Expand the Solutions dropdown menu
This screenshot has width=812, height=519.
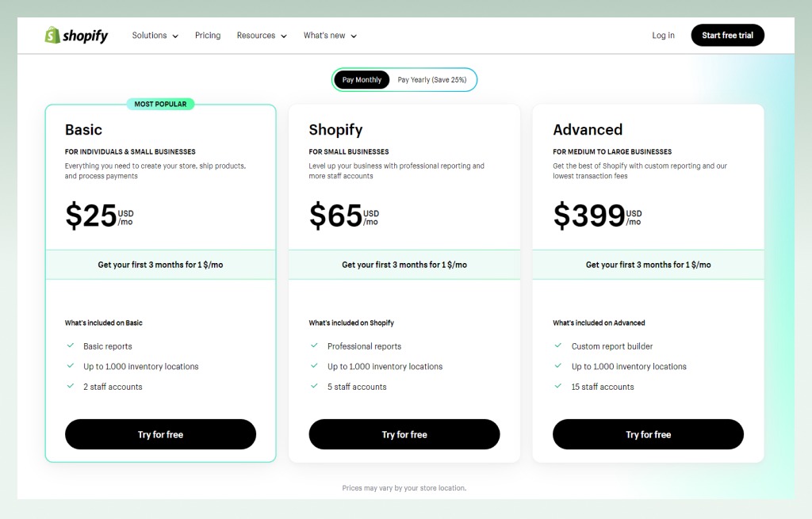(x=155, y=35)
